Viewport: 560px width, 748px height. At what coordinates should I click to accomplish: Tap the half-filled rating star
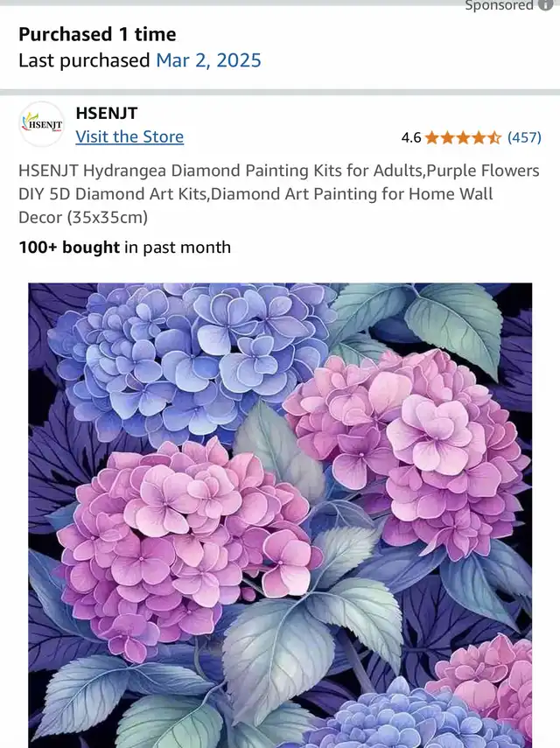click(x=494, y=138)
